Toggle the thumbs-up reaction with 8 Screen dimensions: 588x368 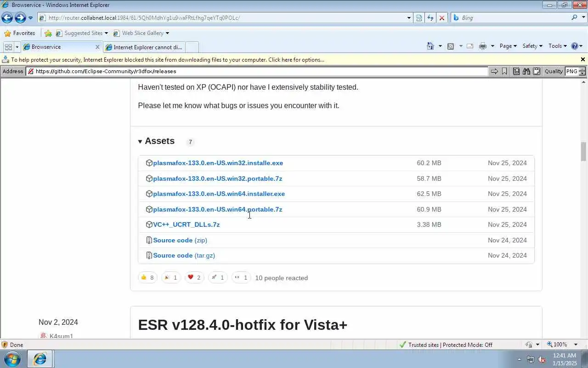click(x=147, y=277)
